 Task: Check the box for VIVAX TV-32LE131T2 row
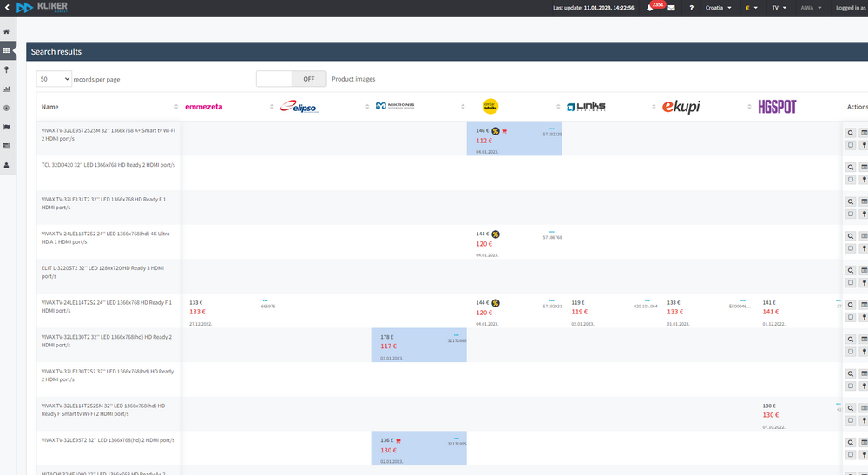pyautogui.click(x=851, y=214)
